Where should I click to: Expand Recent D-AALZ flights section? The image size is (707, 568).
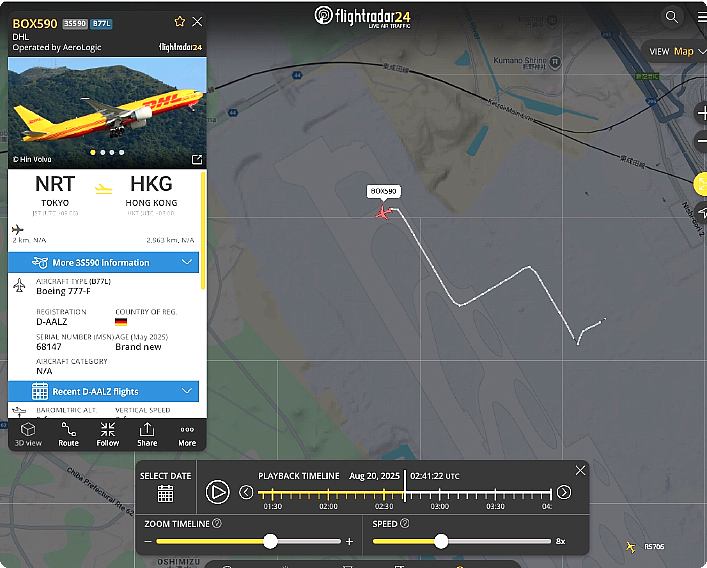point(103,391)
